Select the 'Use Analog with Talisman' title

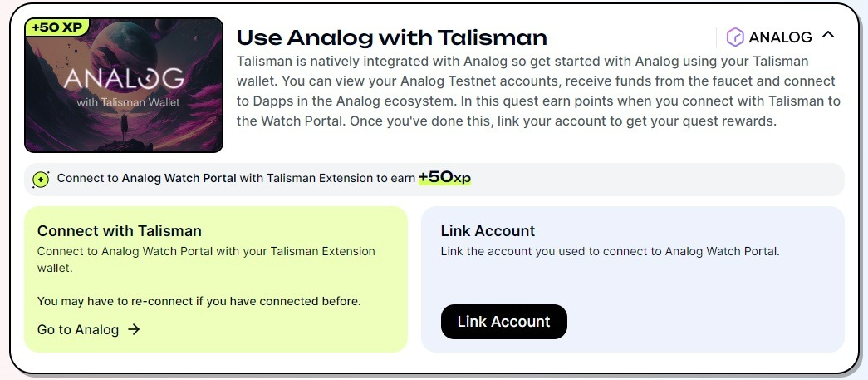click(392, 37)
